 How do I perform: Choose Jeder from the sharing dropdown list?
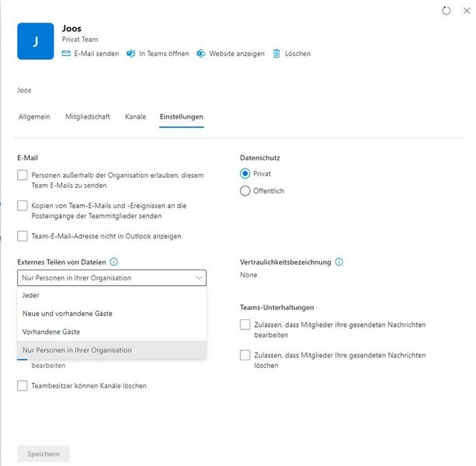click(x=112, y=295)
